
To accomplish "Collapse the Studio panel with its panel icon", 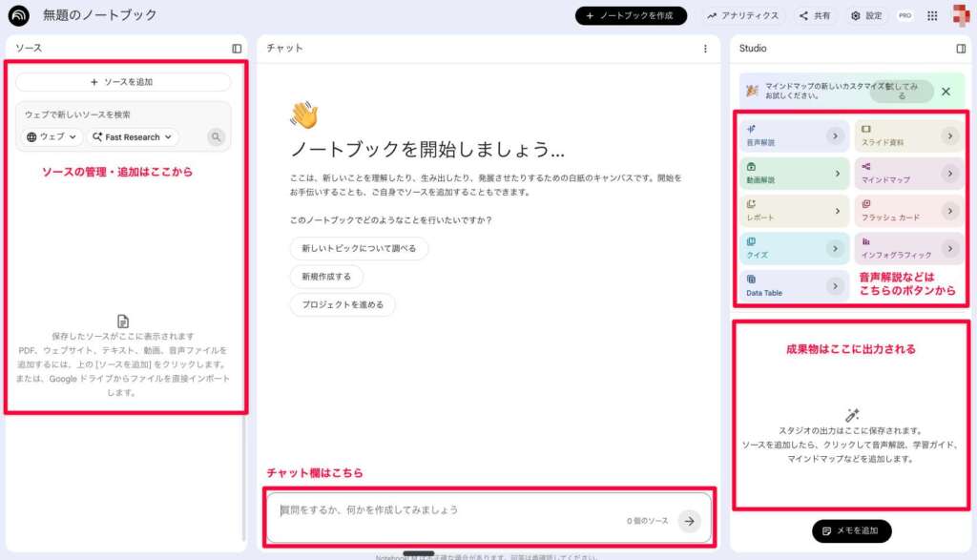I will tap(961, 49).
